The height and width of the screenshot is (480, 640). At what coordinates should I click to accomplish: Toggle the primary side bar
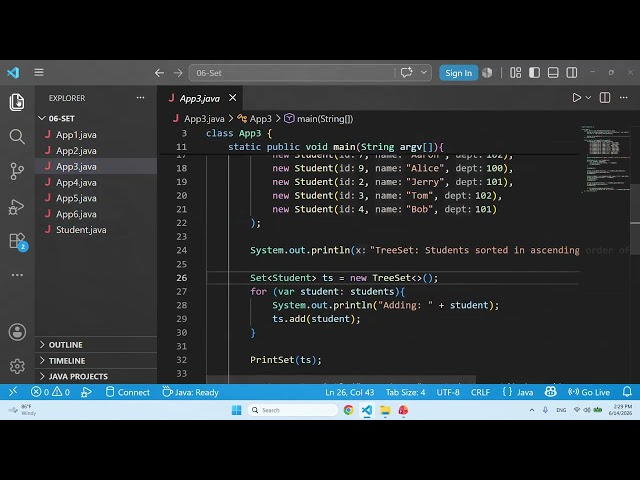(534, 73)
